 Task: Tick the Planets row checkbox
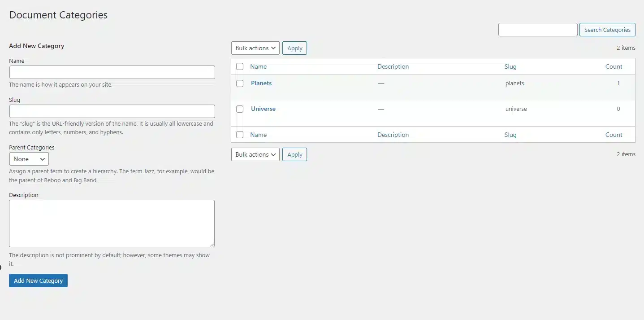240,83
